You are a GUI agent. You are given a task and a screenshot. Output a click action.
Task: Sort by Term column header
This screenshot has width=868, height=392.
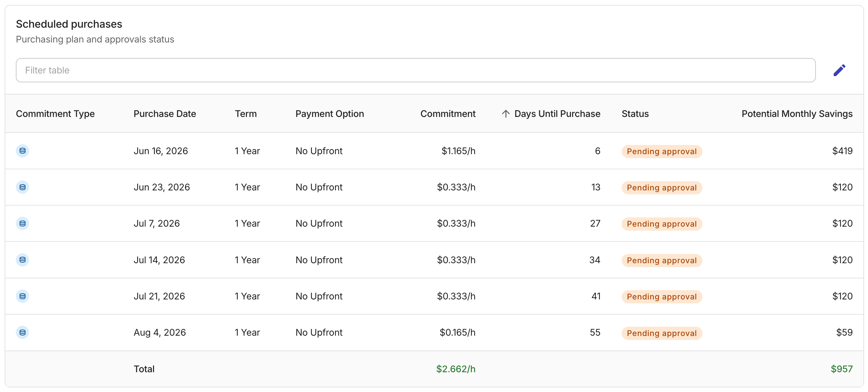coord(246,114)
